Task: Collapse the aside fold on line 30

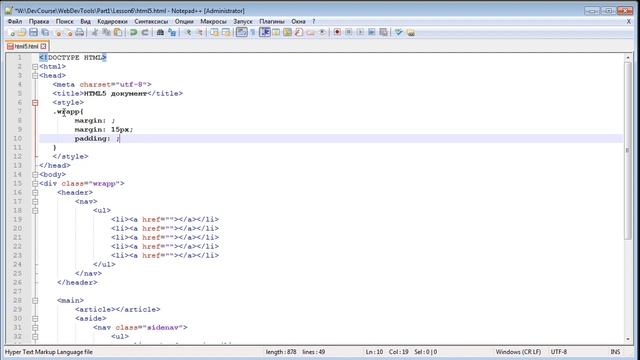Action: click(35, 318)
